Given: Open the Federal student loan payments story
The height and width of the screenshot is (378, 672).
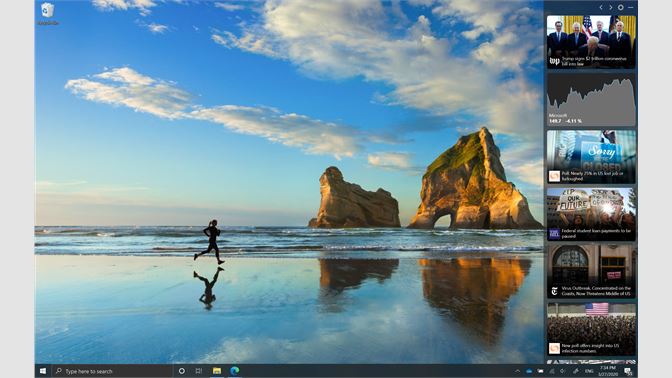Looking at the screenshot, I should tap(591, 214).
